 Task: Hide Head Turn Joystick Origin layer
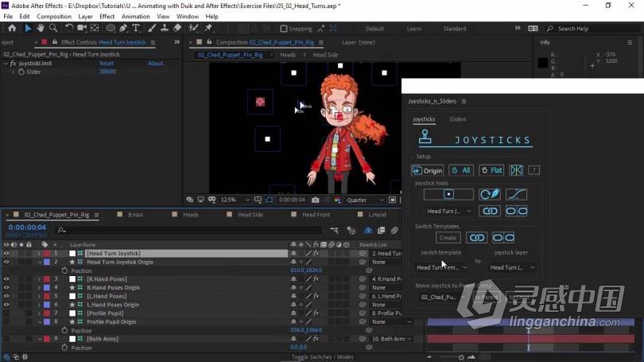click(x=6, y=263)
